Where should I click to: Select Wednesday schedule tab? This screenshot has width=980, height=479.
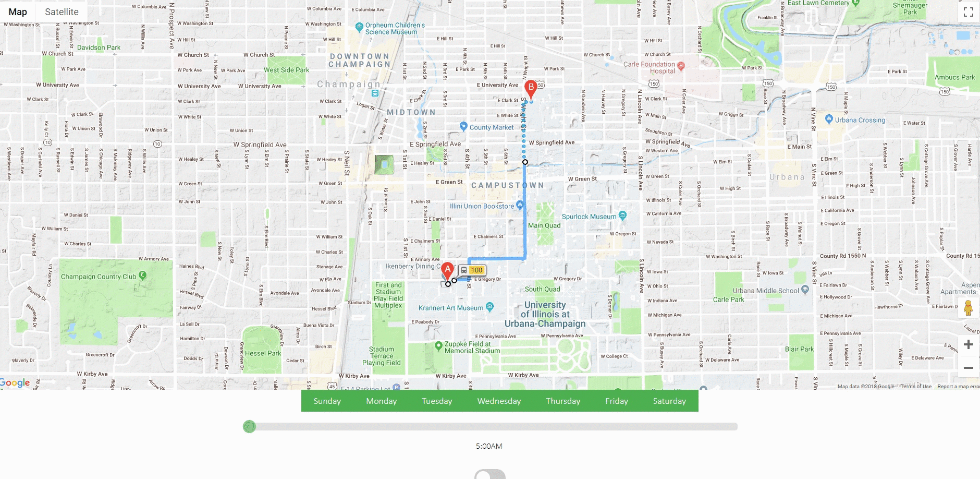[499, 401]
